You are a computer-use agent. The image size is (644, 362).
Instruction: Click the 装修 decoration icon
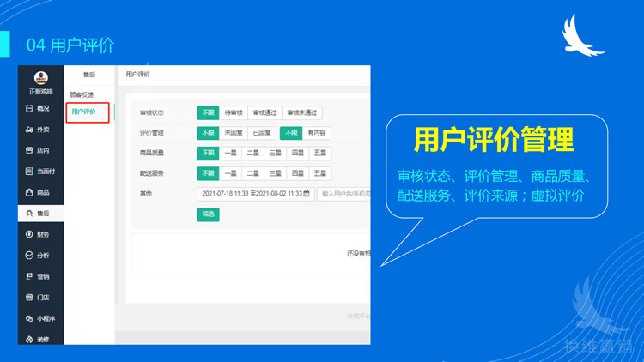tap(29, 340)
